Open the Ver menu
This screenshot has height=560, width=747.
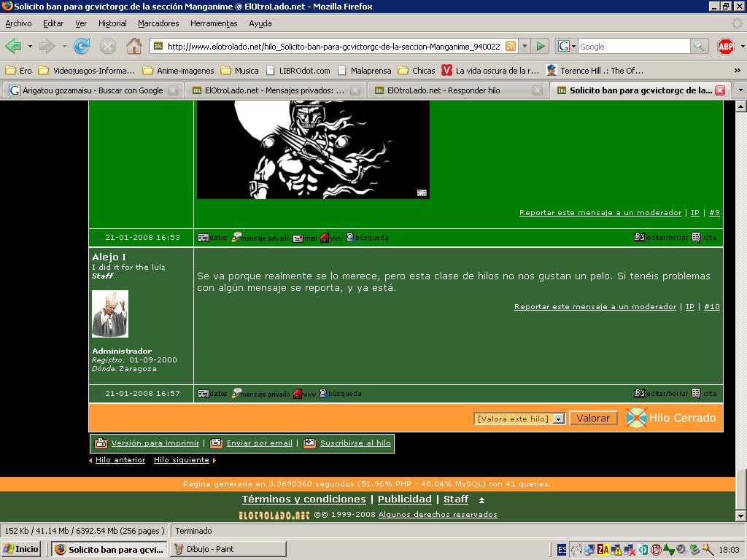tap(81, 23)
